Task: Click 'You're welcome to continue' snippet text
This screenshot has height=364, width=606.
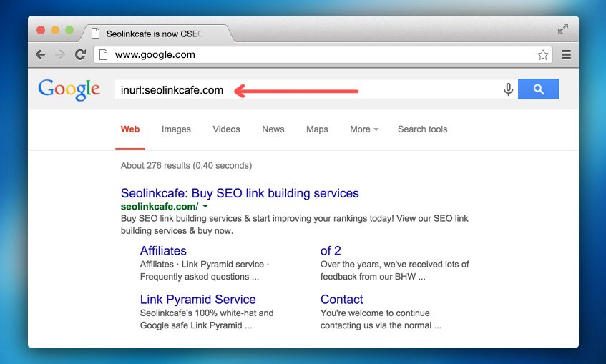Action: 381,319
